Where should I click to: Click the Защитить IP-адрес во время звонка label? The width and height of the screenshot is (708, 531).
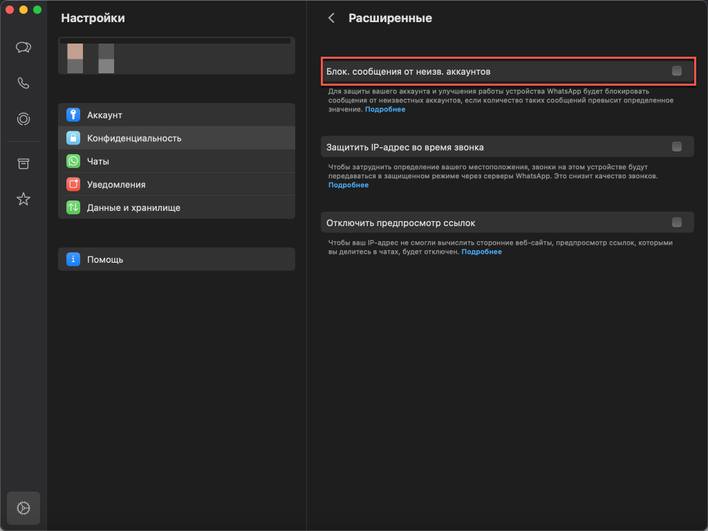pyautogui.click(x=405, y=147)
